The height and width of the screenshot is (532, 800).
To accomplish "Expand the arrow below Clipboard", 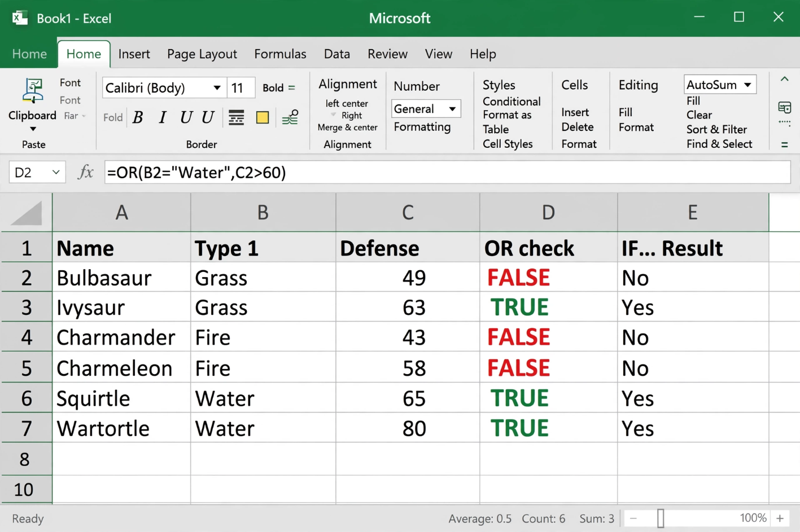I will coord(33,129).
